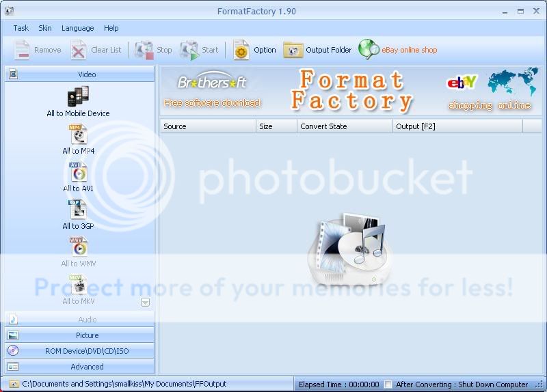Click the card icon on Advanced header
The height and width of the screenshot is (392, 547).
pyautogui.click(x=13, y=367)
